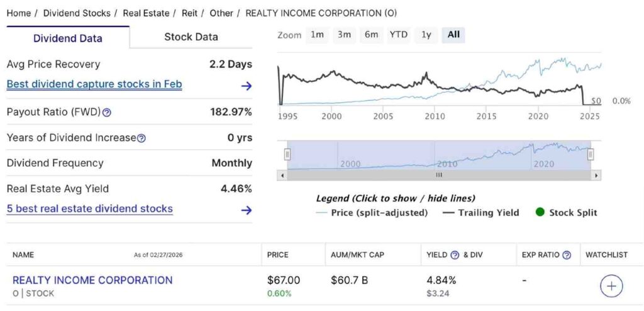644x311 pixels.
Task: Click arrow beside 5 best real estate stocks
Action: point(247,210)
